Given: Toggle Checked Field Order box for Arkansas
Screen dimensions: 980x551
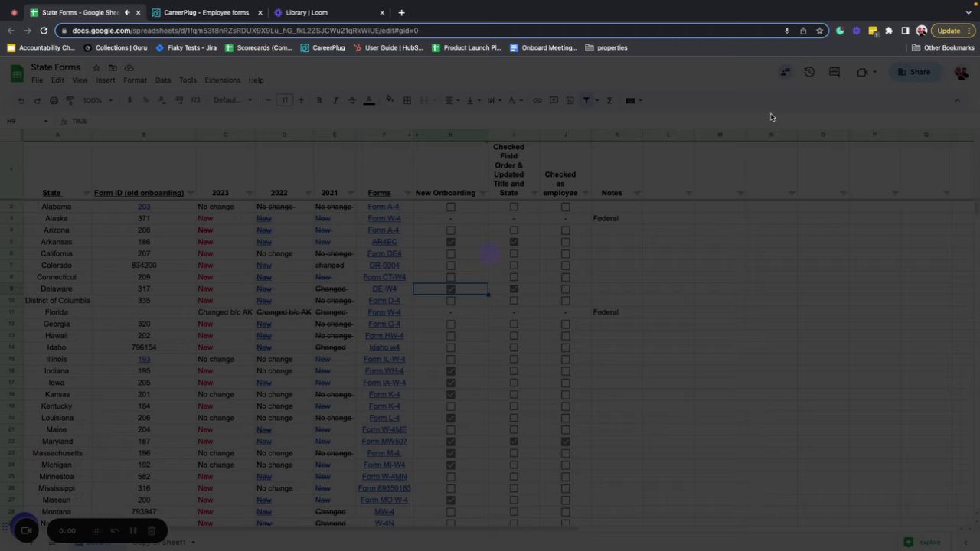Looking at the screenshot, I should pyautogui.click(x=514, y=242).
